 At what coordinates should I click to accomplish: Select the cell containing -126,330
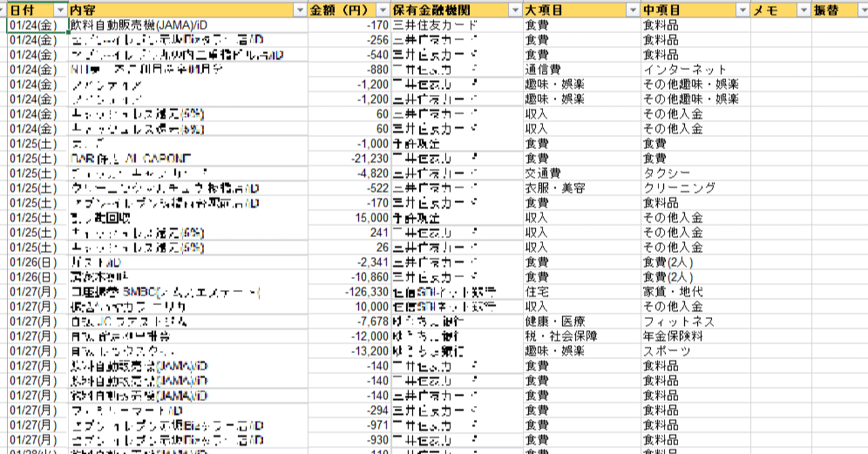[349, 292]
